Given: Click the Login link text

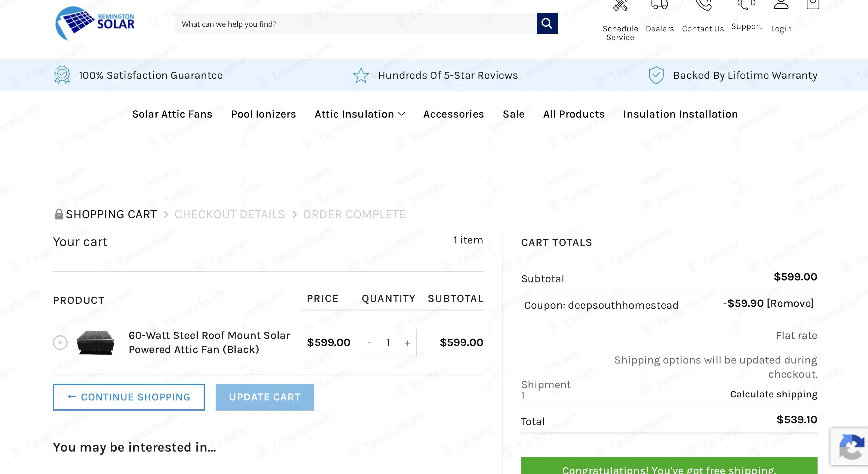Looking at the screenshot, I should (x=781, y=29).
